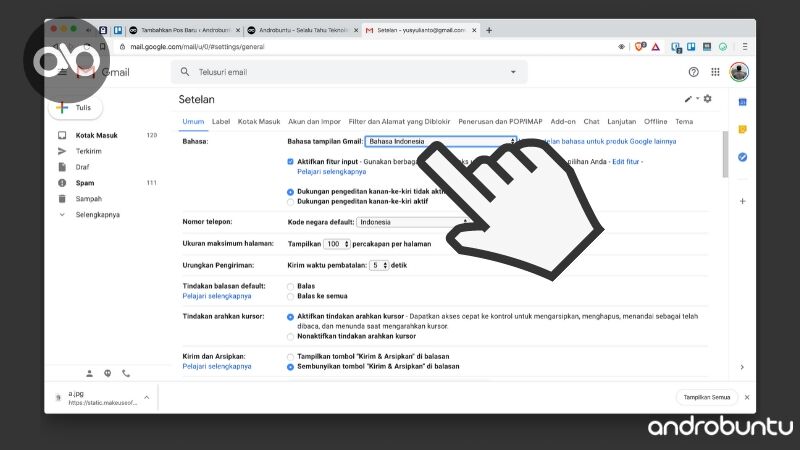Select Aktifkan tindakan arahkan kursor radio

click(290, 316)
